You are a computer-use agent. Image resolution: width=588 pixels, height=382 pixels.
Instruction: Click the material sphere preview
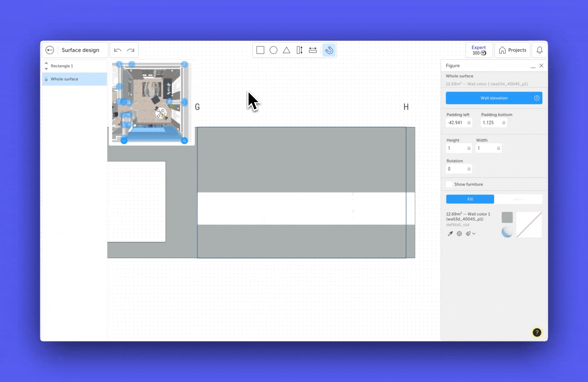click(507, 232)
